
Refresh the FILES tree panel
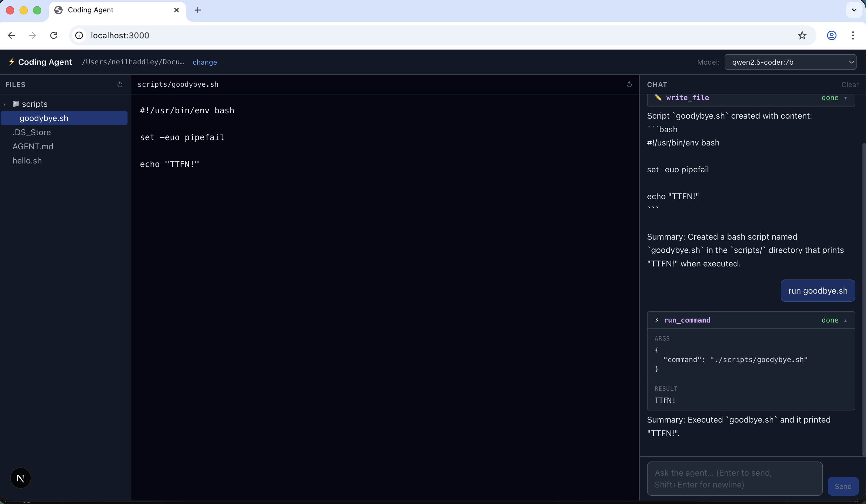coord(120,84)
